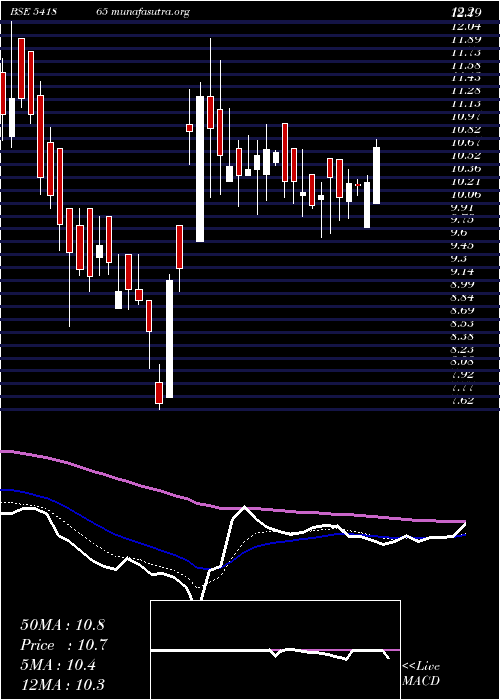Click the 8.53 price level label
Viewport: 500px width, 700px height.
point(464,324)
